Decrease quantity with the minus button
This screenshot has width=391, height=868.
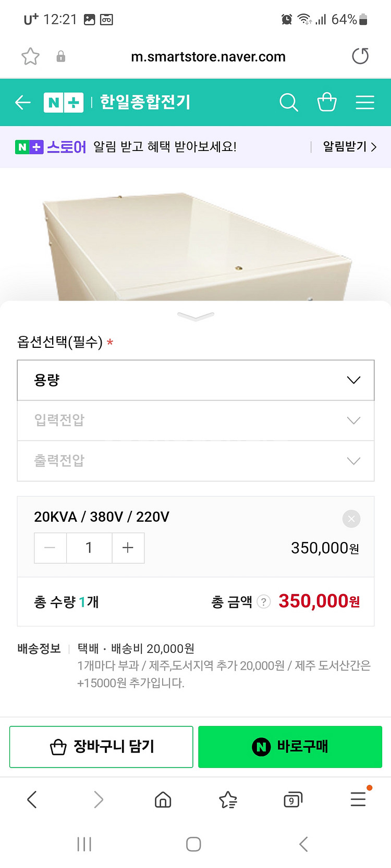50,548
